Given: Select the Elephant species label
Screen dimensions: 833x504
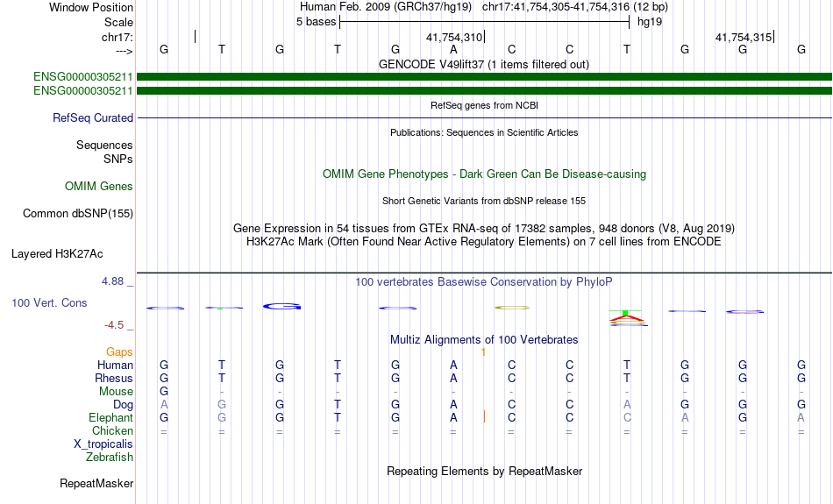Looking at the screenshot, I should tap(110, 418).
